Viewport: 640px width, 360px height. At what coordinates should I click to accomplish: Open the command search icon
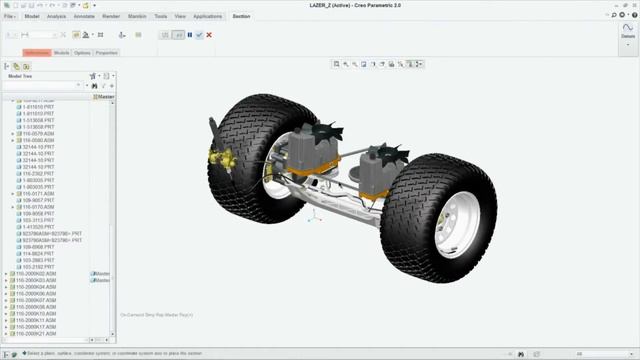pyautogui.click(x=614, y=15)
